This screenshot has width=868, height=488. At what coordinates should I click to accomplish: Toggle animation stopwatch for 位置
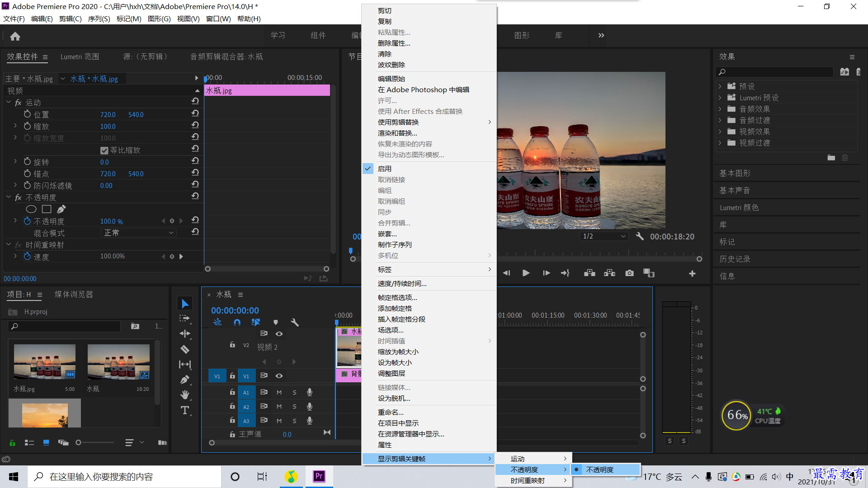(x=28, y=114)
